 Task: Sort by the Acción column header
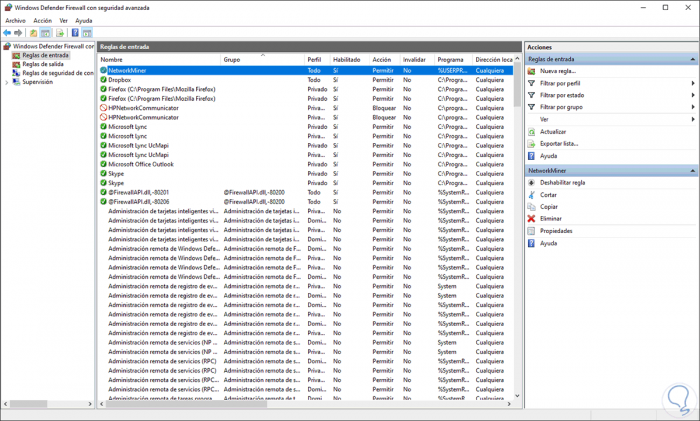click(x=384, y=59)
